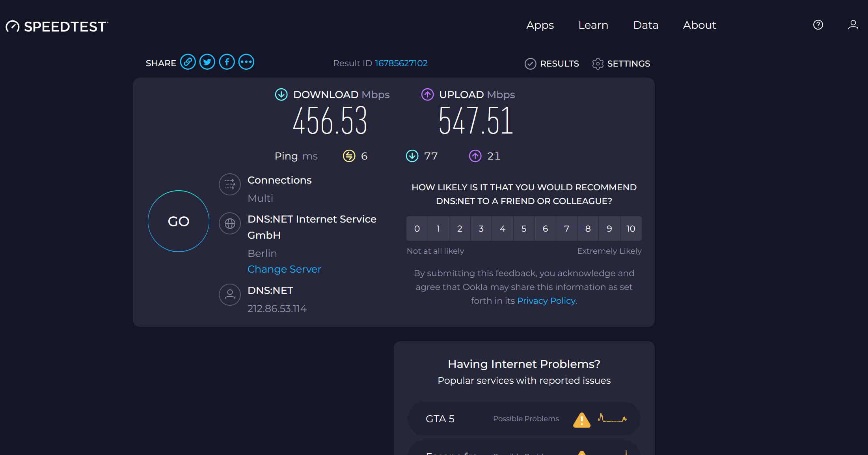Click the Change Server link
This screenshot has height=455, width=868.
click(284, 269)
